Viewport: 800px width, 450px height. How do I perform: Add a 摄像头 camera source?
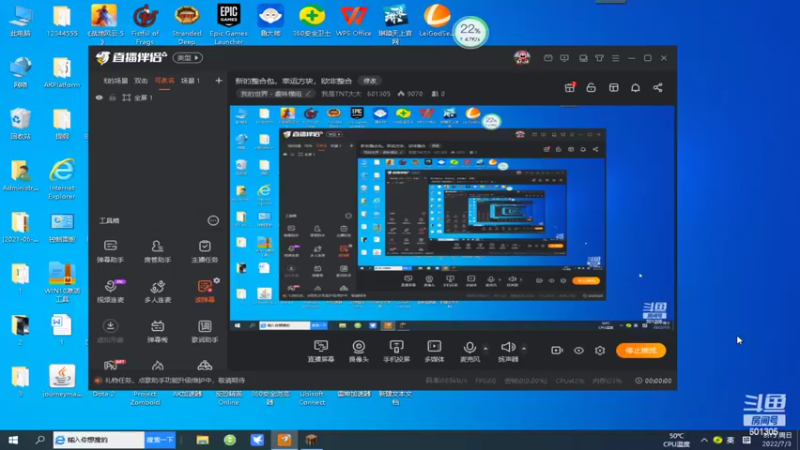359,351
